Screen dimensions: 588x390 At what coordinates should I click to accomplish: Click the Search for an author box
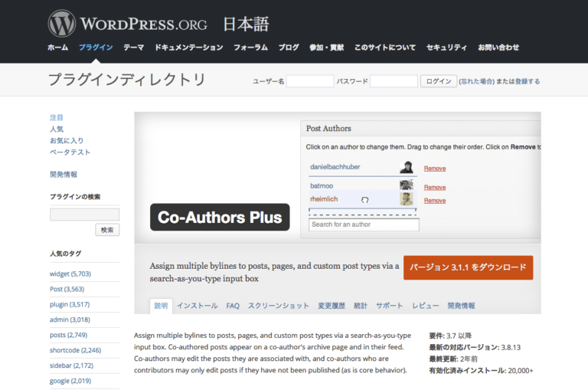(364, 224)
